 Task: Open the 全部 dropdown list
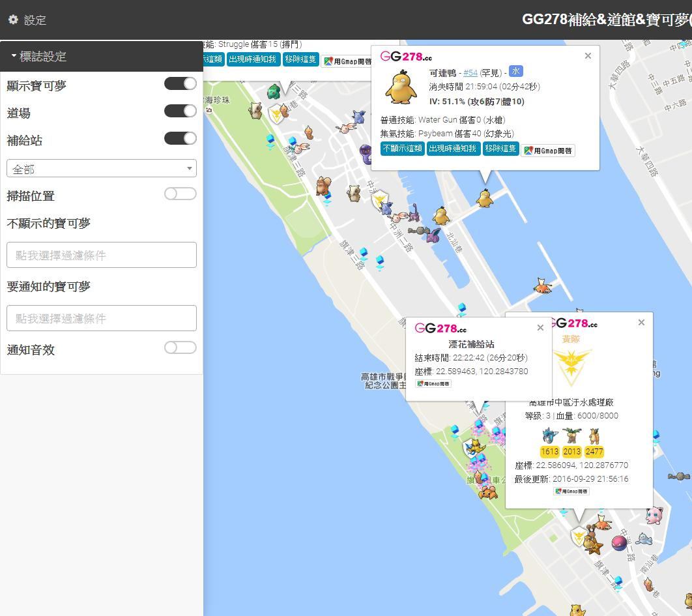pyautogui.click(x=102, y=168)
